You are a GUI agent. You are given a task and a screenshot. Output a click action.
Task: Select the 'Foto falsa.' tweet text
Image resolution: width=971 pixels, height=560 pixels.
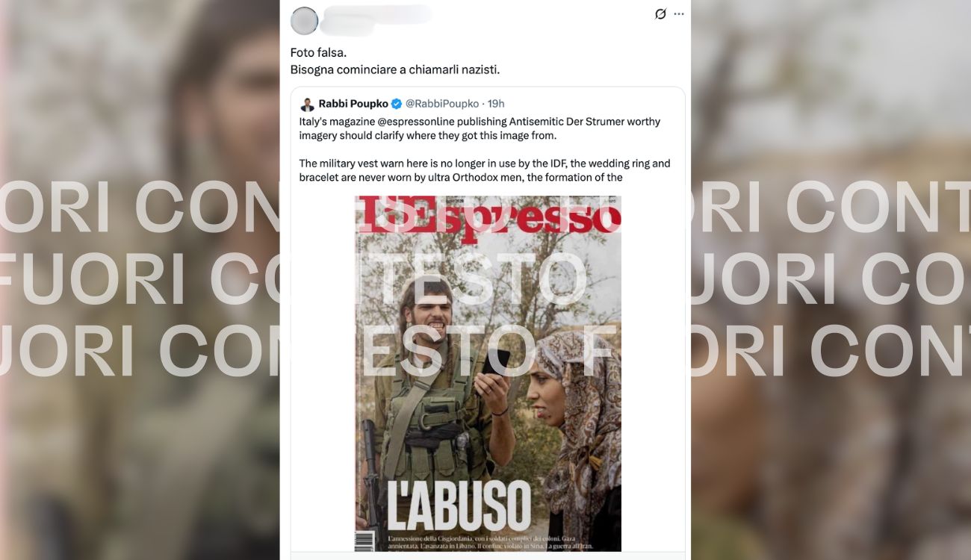pyautogui.click(x=318, y=54)
